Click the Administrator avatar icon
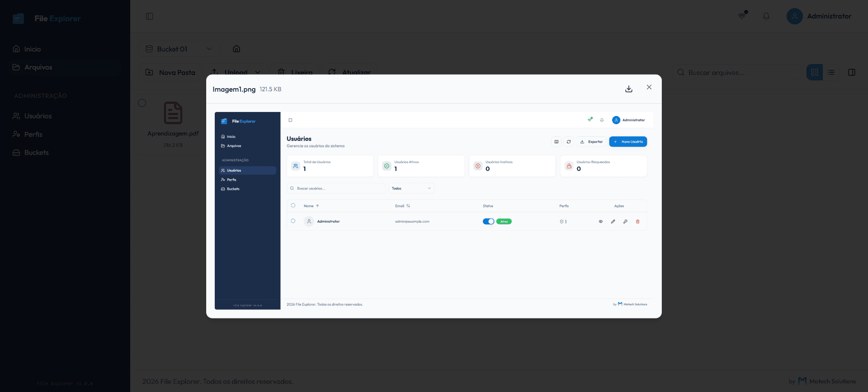Screen dimensions: 868x392 coord(794,16)
